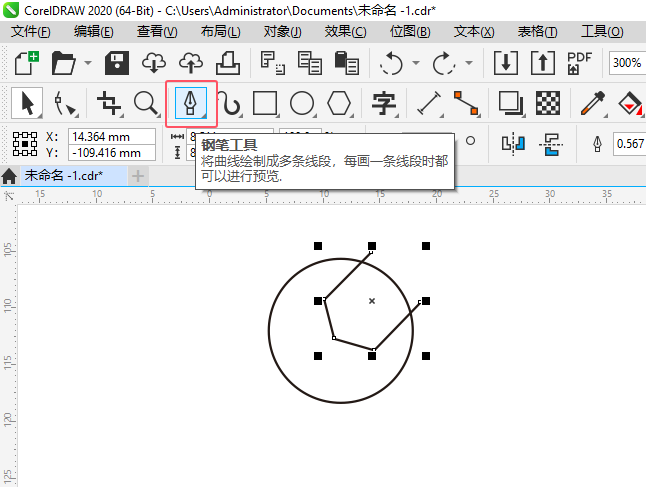Open a file with the folder icon
Image resolution: width=646 pixels, height=487 pixels.
pos(63,63)
